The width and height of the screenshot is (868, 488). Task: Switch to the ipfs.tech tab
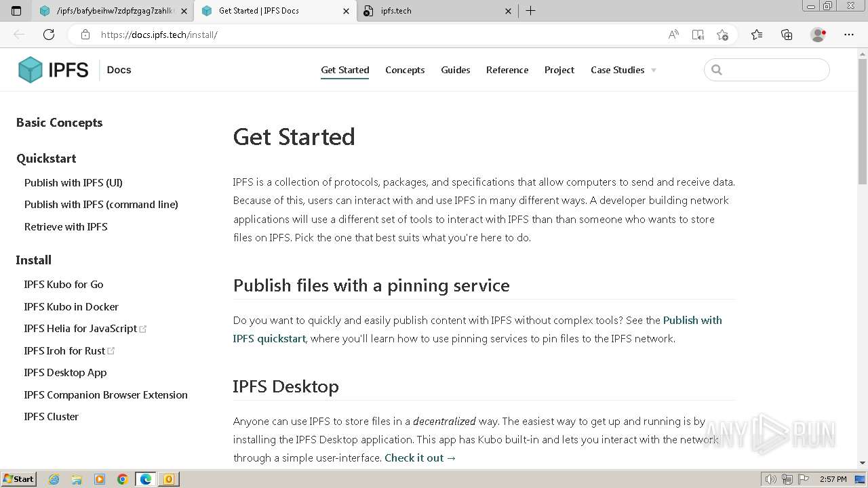pyautogui.click(x=437, y=11)
